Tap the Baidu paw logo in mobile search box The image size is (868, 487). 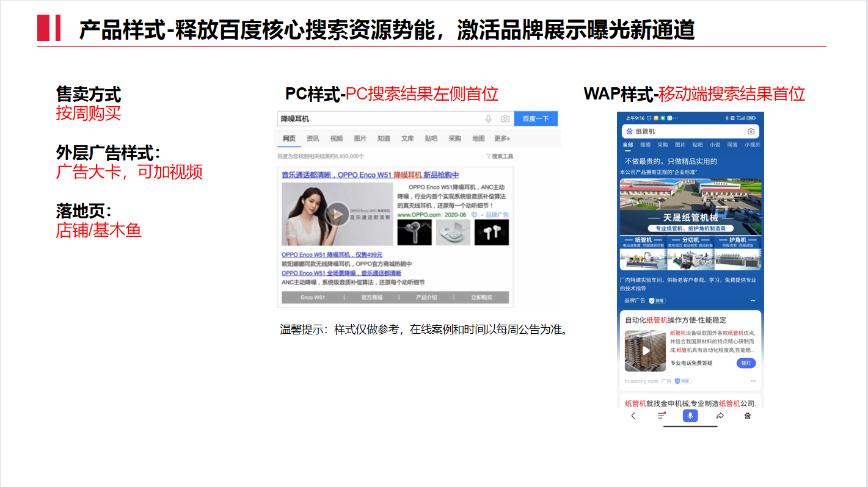click(630, 131)
